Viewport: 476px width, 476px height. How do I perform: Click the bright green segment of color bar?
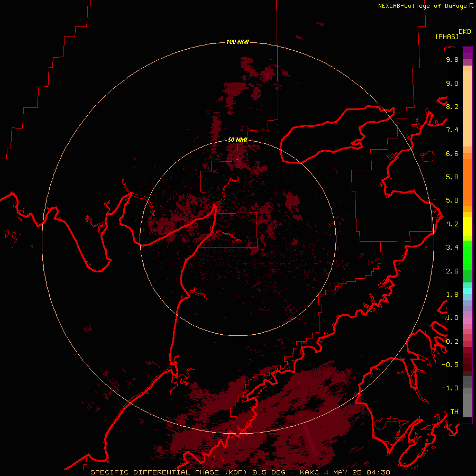[467, 255]
